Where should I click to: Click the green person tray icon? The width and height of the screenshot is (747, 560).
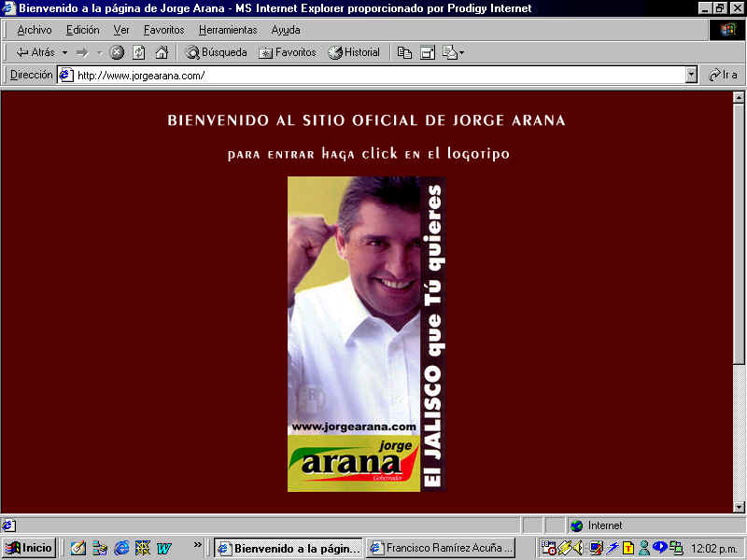(x=644, y=548)
